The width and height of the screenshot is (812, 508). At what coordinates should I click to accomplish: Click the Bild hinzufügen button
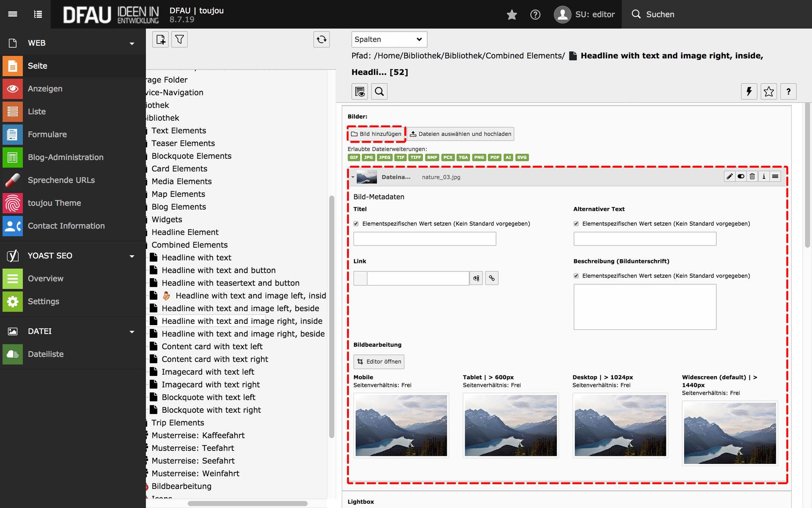click(376, 134)
